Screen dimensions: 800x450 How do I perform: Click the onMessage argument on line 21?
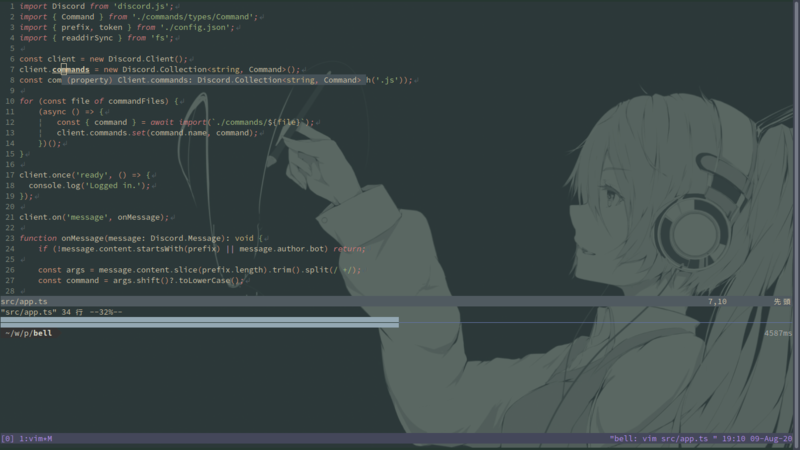[x=138, y=217]
